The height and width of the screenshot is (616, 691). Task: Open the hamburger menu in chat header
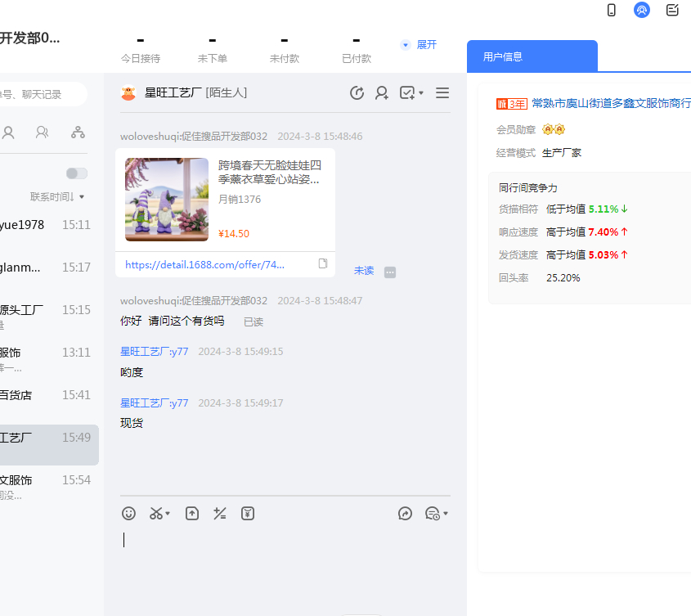[442, 93]
